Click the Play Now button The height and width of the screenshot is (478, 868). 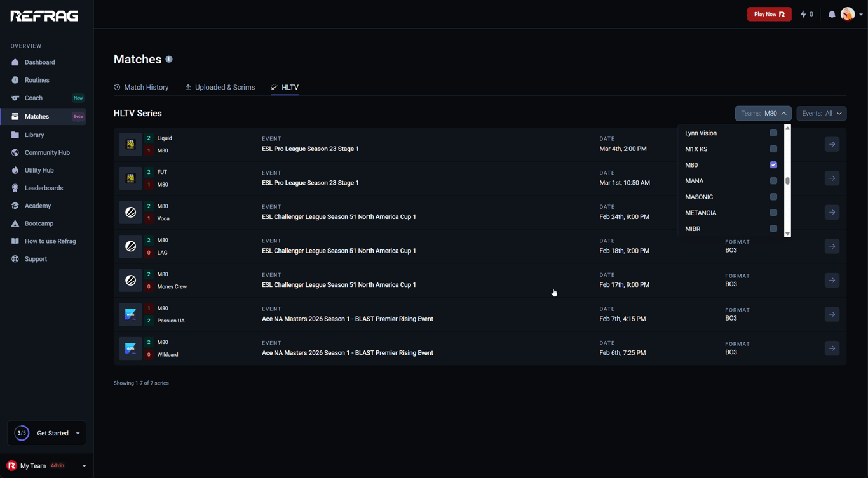[x=769, y=14]
